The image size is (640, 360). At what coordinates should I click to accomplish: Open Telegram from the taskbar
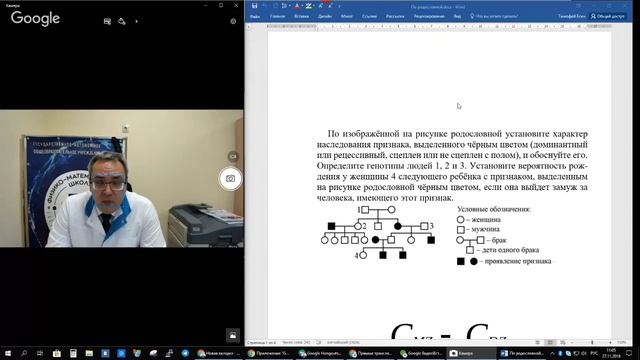tap(185, 353)
